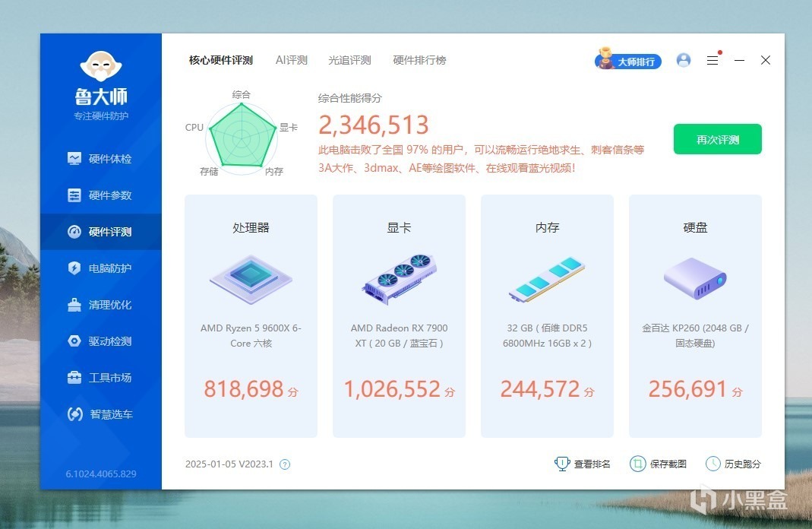
Task: Click the overall score 2,346,513
Action: click(374, 125)
